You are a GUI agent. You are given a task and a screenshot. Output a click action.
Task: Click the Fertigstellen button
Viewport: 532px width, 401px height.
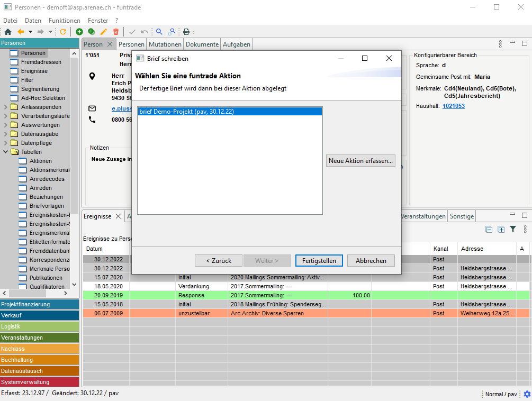coord(319,260)
